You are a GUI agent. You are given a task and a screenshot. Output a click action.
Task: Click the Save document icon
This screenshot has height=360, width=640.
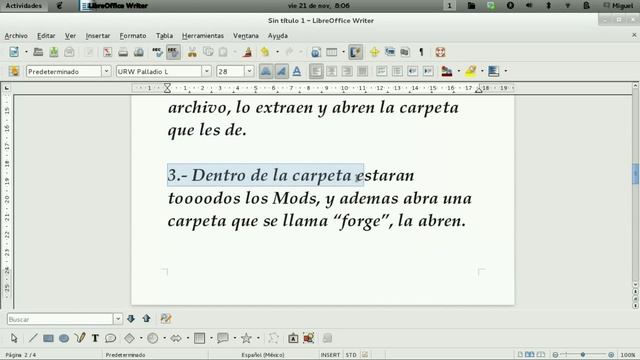coord(53,52)
